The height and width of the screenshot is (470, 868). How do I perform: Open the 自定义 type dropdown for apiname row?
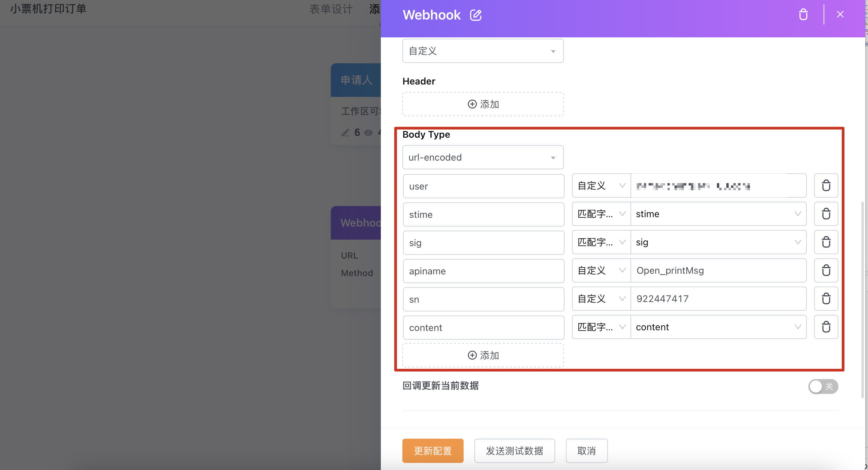pyautogui.click(x=602, y=270)
